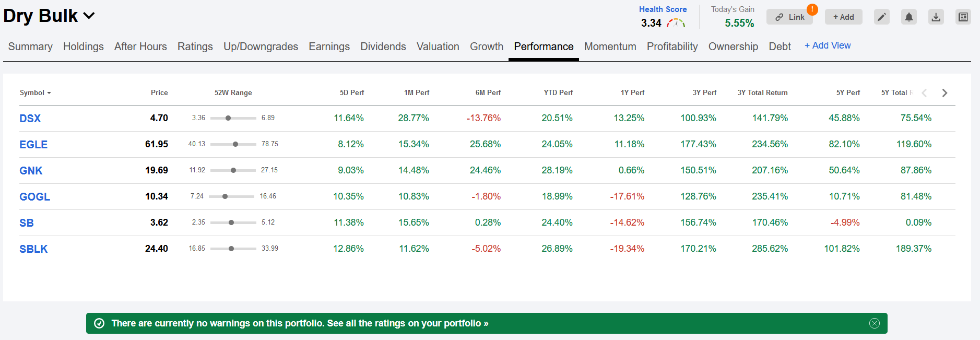The width and height of the screenshot is (980, 340).
Task: Click the orange exclamation badge on Link
Action: (x=812, y=9)
